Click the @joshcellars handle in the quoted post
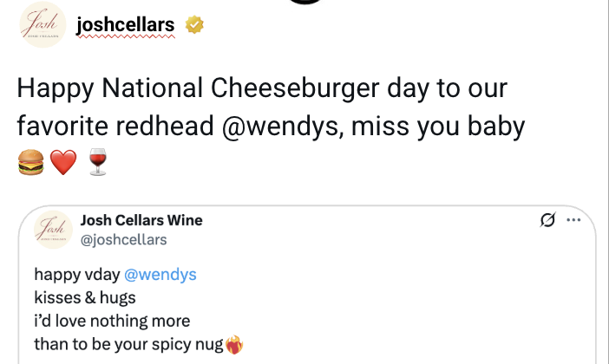This screenshot has width=609, height=364. (123, 239)
